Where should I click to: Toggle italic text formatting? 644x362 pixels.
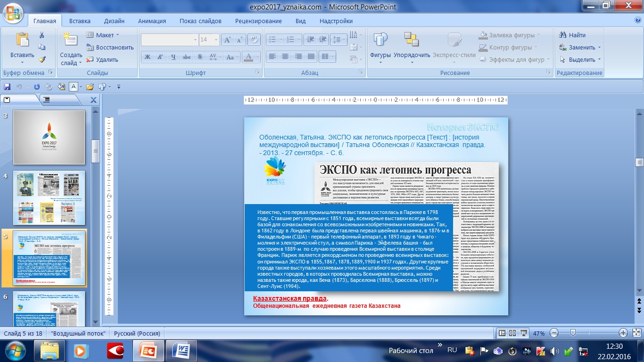[x=160, y=57]
